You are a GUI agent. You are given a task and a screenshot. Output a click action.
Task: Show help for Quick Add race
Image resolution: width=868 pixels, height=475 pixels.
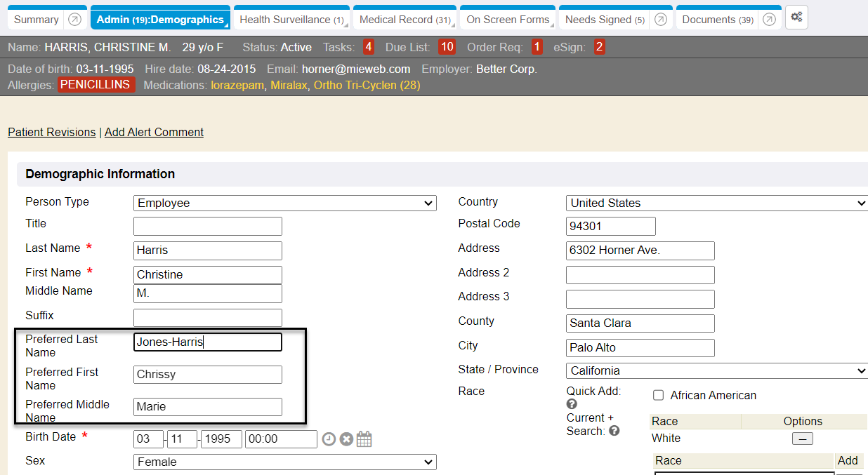pyautogui.click(x=572, y=404)
